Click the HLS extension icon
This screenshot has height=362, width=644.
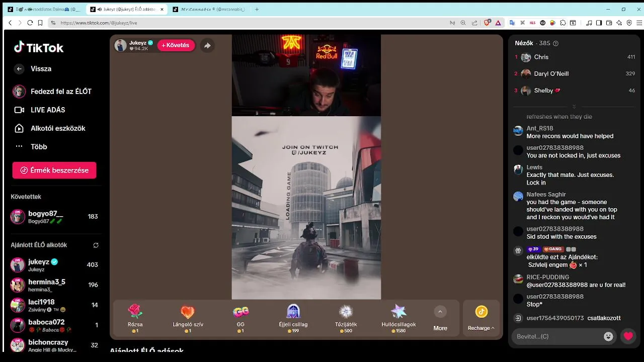click(532, 23)
